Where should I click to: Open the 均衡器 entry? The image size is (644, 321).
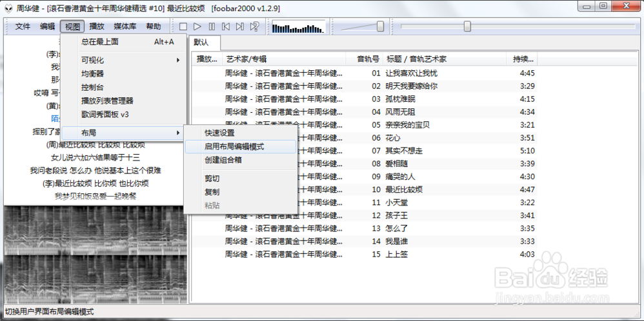pos(123,74)
